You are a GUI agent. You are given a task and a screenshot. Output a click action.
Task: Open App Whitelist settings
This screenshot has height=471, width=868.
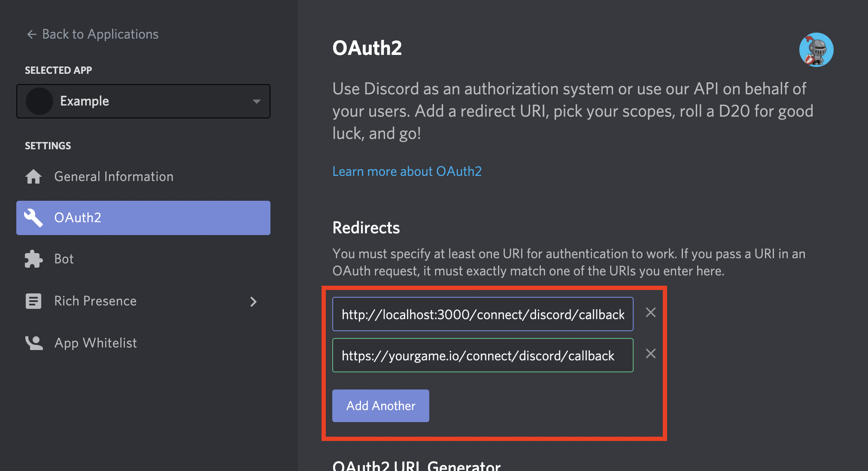tap(95, 343)
